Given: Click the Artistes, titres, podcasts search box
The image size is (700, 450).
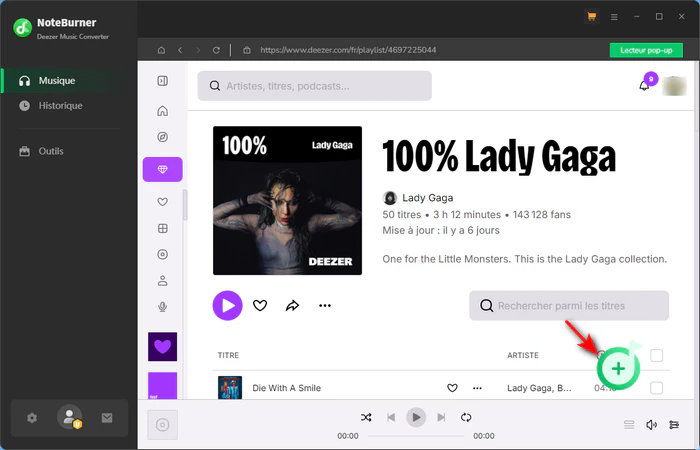Looking at the screenshot, I should click(x=315, y=86).
